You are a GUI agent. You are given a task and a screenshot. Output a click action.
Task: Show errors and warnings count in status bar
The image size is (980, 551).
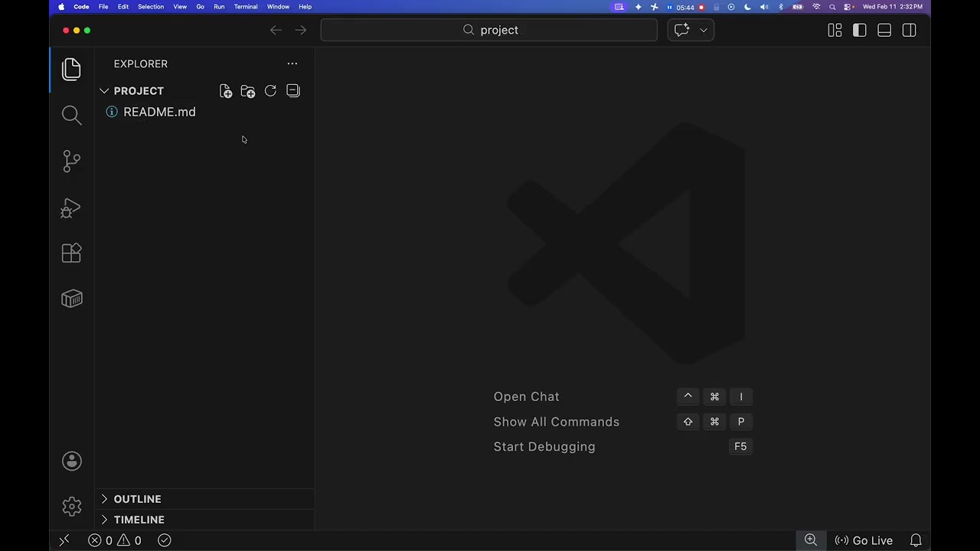pyautogui.click(x=114, y=540)
